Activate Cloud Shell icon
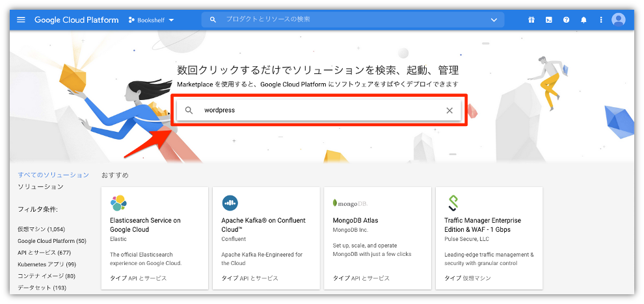 point(549,19)
